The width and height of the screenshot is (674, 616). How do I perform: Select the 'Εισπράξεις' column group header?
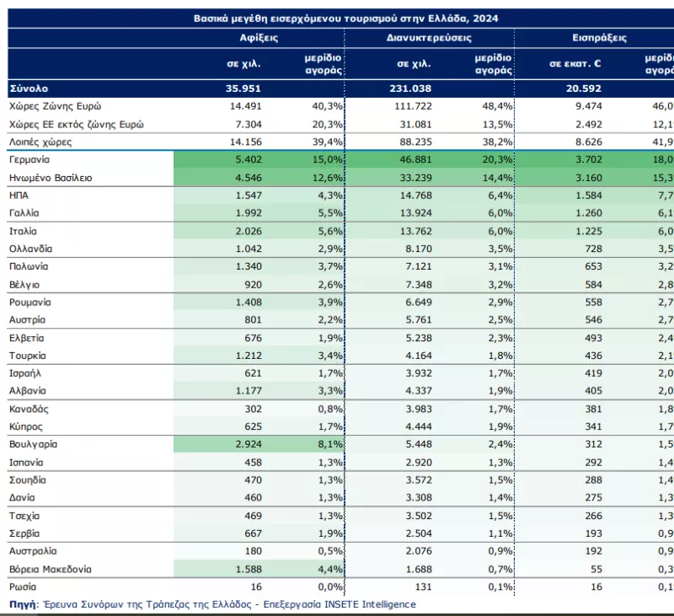click(596, 38)
